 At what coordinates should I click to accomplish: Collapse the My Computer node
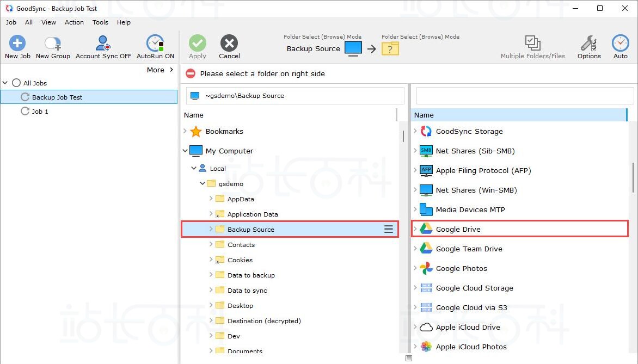185,151
